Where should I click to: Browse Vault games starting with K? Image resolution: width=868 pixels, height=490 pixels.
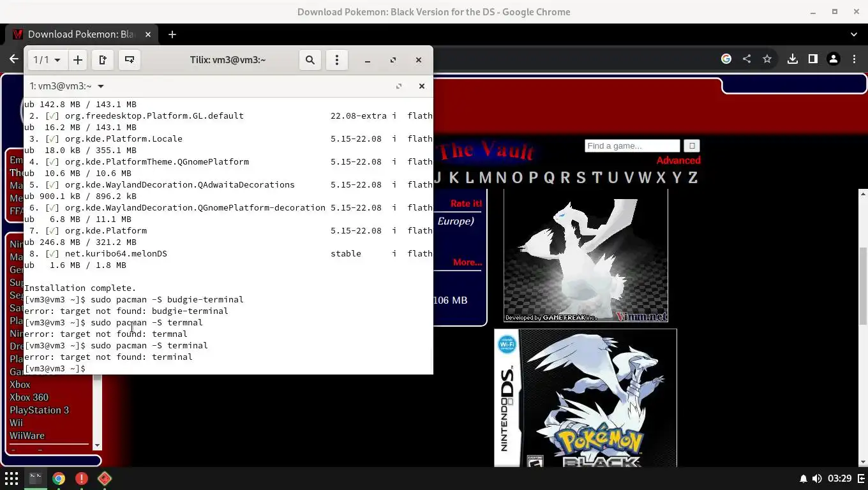click(454, 177)
